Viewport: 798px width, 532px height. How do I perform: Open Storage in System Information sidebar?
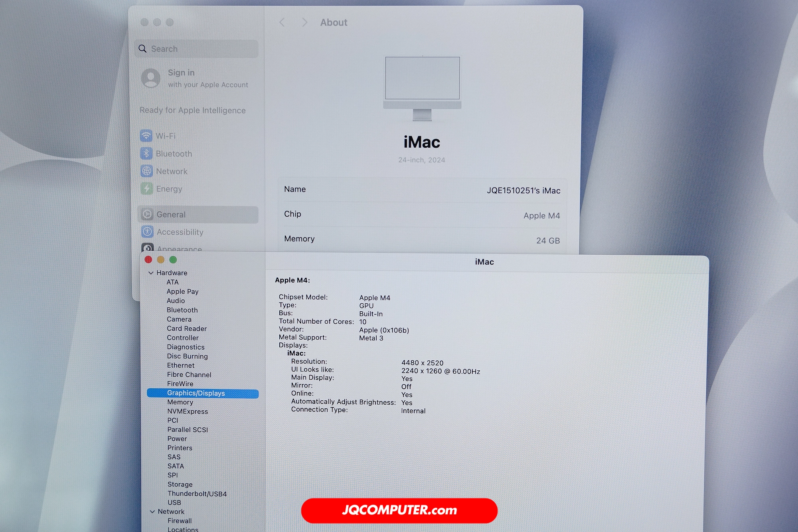pos(180,485)
